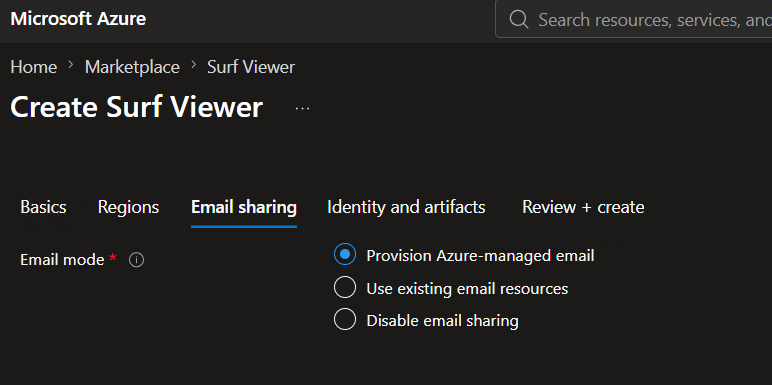Choose Disable email sharing radio button
The width and height of the screenshot is (772, 385).
pyautogui.click(x=345, y=320)
